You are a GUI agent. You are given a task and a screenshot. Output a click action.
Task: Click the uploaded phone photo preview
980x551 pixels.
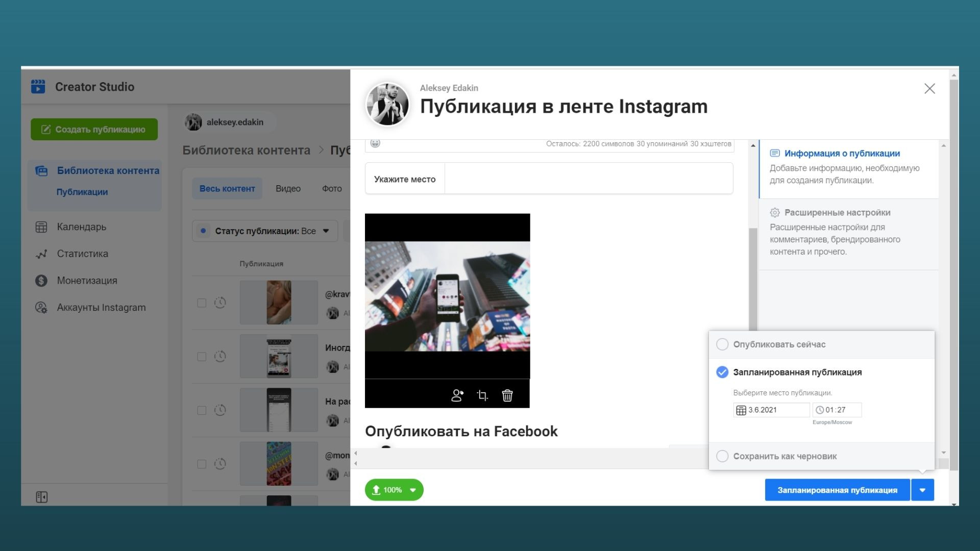coord(448,296)
